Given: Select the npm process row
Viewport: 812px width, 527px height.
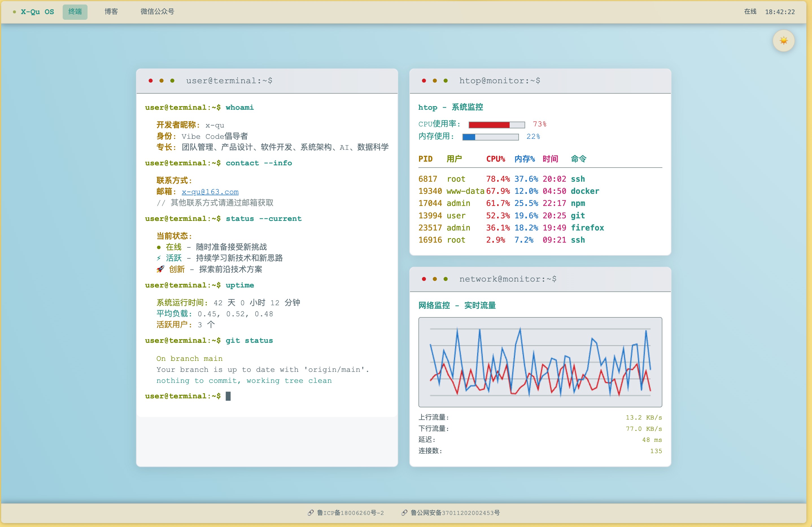Looking at the screenshot, I should (x=540, y=203).
